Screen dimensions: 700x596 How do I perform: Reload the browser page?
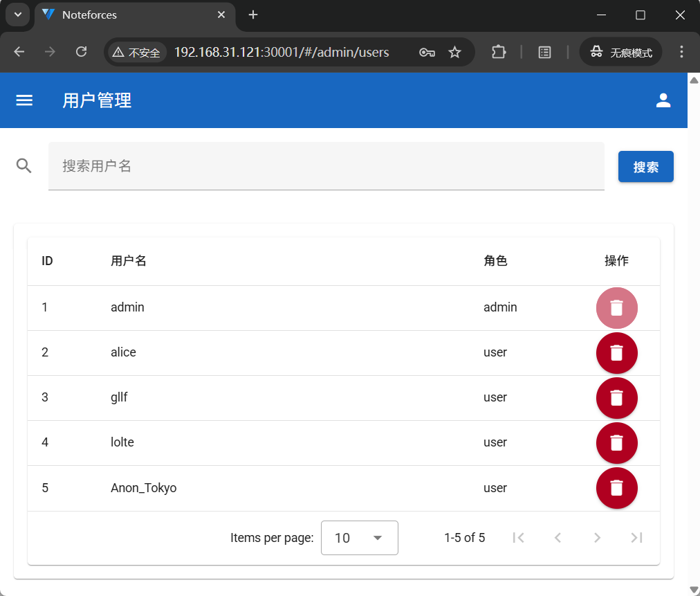(81, 52)
